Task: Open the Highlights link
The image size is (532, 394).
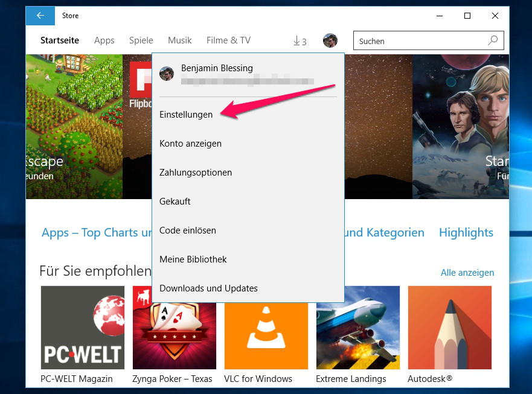Action: [x=466, y=233]
